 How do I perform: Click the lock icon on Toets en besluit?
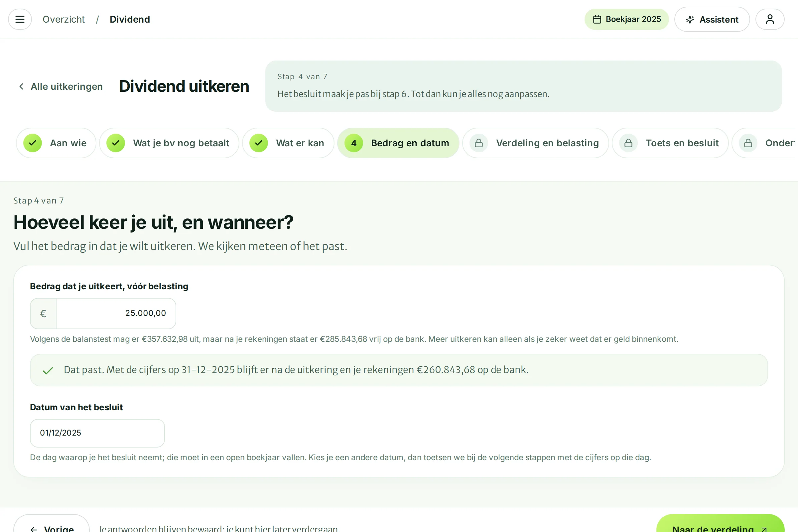pos(628,143)
